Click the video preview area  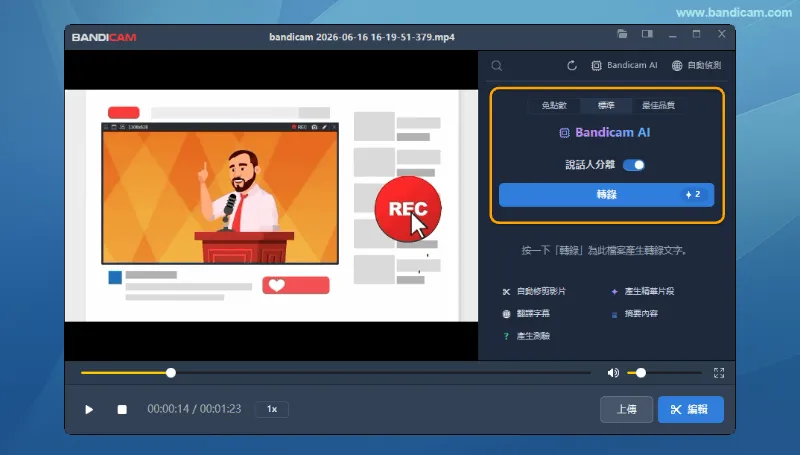tap(271, 206)
